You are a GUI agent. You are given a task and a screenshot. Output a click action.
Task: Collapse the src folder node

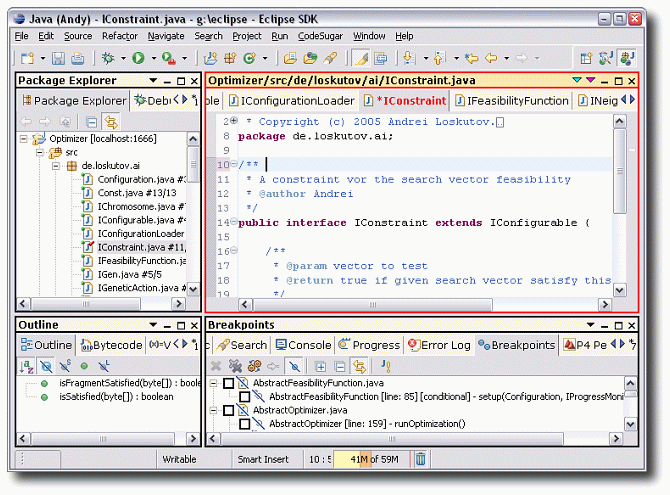pos(40,152)
